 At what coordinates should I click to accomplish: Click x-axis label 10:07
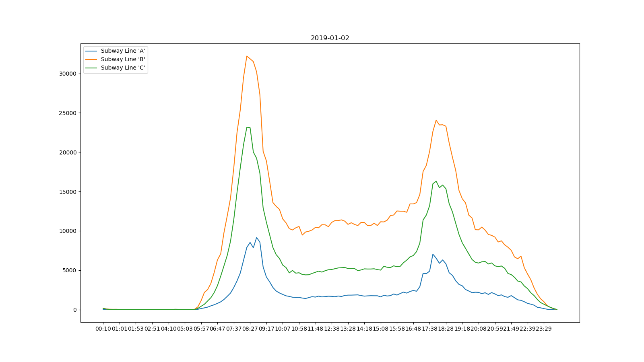click(283, 329)
